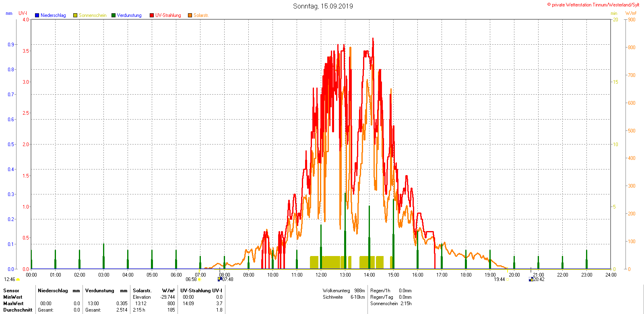Click the 15:00 label on the time axis
This screenshot has height=314, width=644.
(x=394, y=275)
